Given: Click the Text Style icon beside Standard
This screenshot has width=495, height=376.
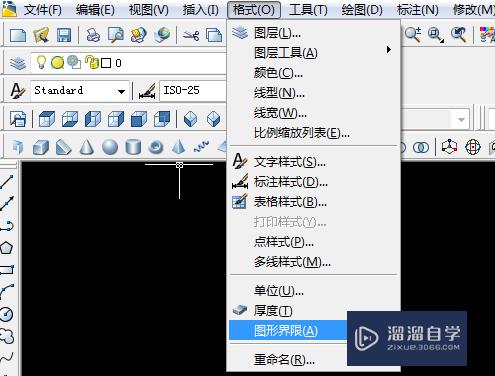Looking at the screenshot, I should 17,91.
